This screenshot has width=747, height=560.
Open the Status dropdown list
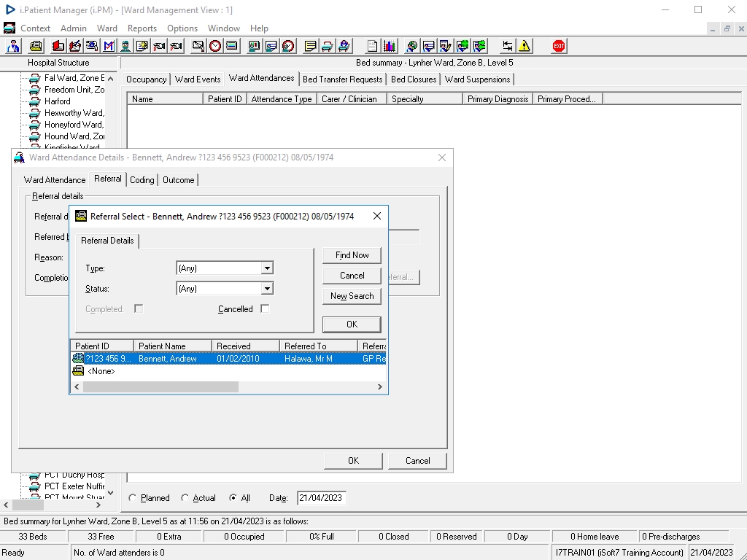(267, 289)
